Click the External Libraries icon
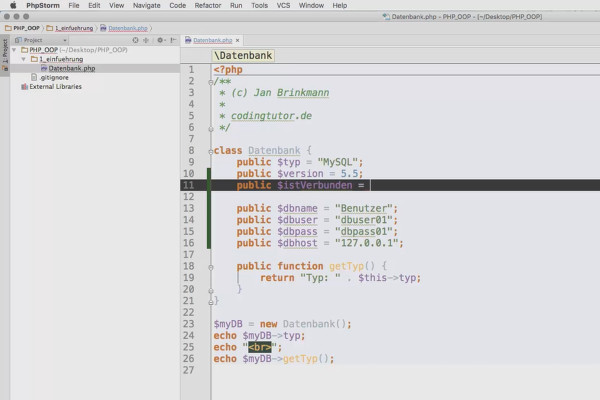The width and height of the screenshot is (600, 400). pyautogui.click(x=24, y=87)
